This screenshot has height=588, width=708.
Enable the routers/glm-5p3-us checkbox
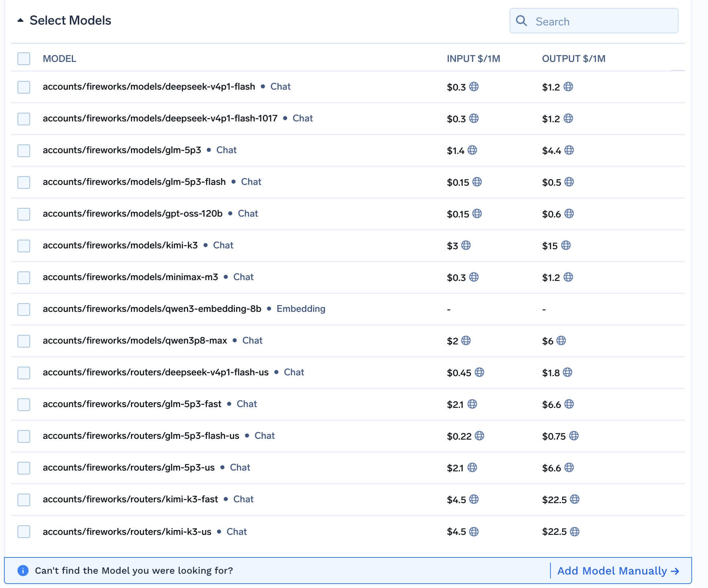[x=24, y=468]
